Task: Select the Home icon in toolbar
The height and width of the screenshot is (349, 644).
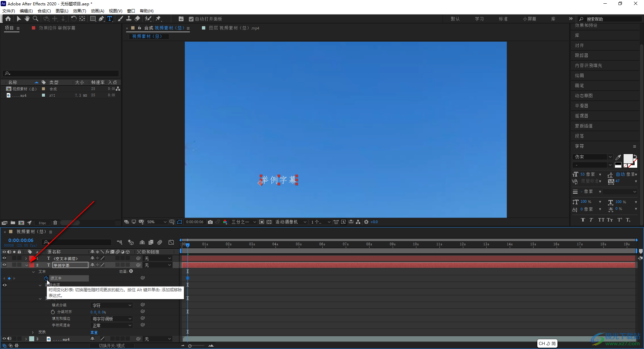Action: point(8,19)
